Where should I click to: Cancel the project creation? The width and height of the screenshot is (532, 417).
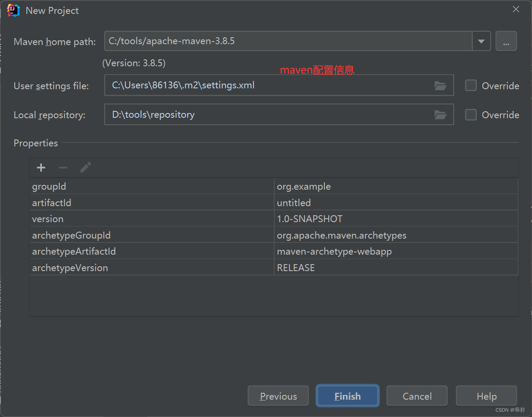pyautogui.click(x=417, y=396)
